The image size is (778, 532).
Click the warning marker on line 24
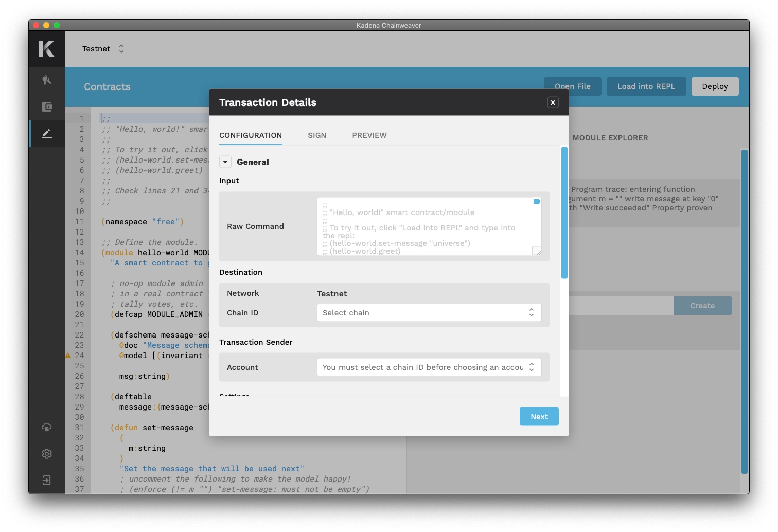[x=68, y=356]
